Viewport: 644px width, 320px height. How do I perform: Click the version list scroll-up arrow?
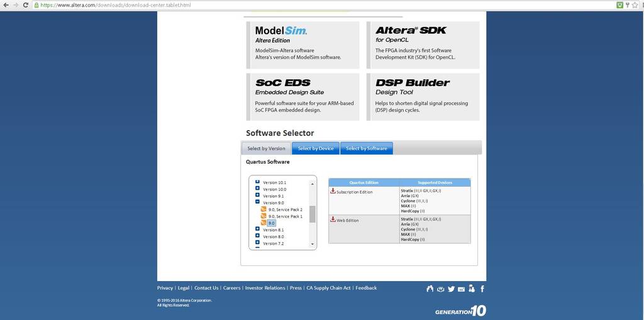(x=312, y=184)
